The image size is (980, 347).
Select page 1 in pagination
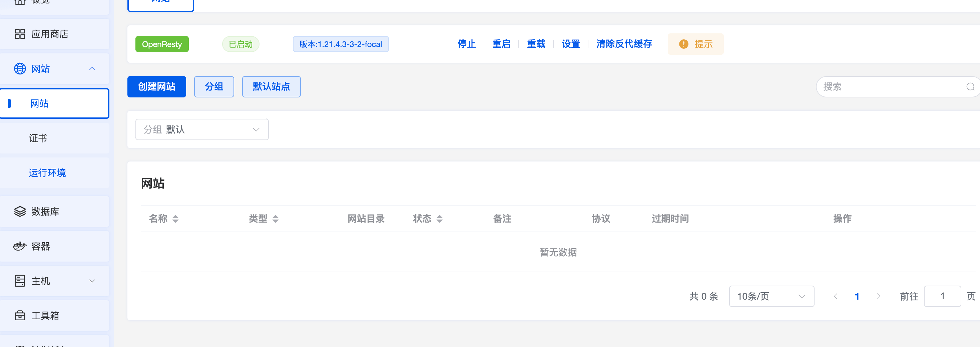(x=857, y=296)
